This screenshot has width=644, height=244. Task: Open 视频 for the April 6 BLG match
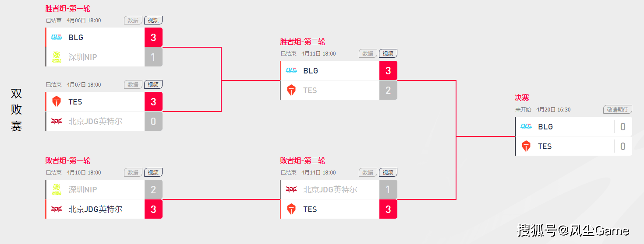pyautogui.click(x=153, y=20)
